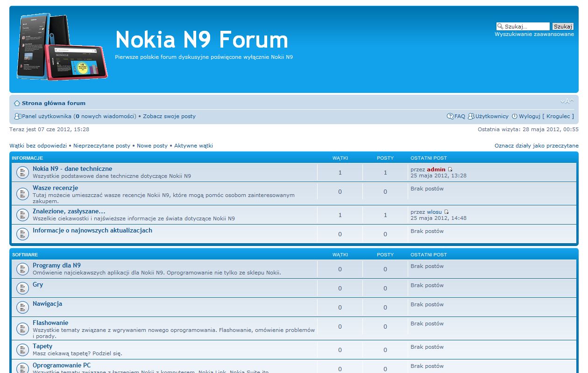This screenshot has width=588, height=373.
Task: Click Brak postów in Wasze recenzje row
Action: pos(427,189)
